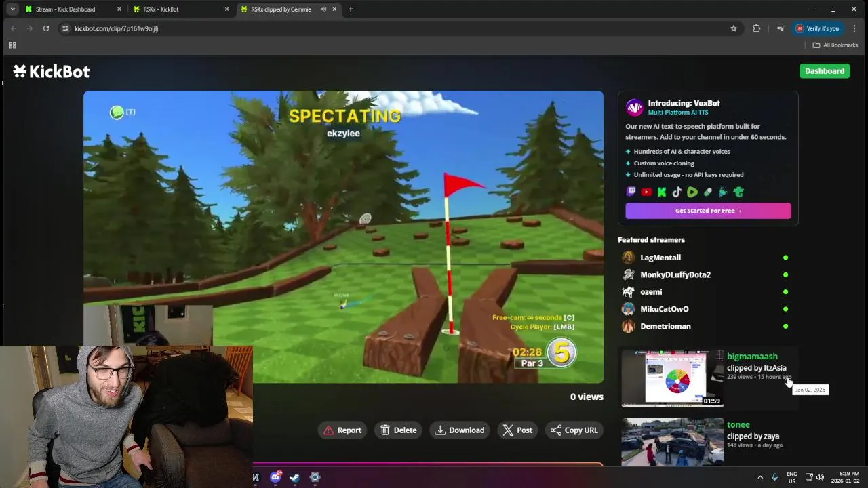Click the KickBot logo
The height and width of the screenshot is (488, 868).
pos(52,71)
